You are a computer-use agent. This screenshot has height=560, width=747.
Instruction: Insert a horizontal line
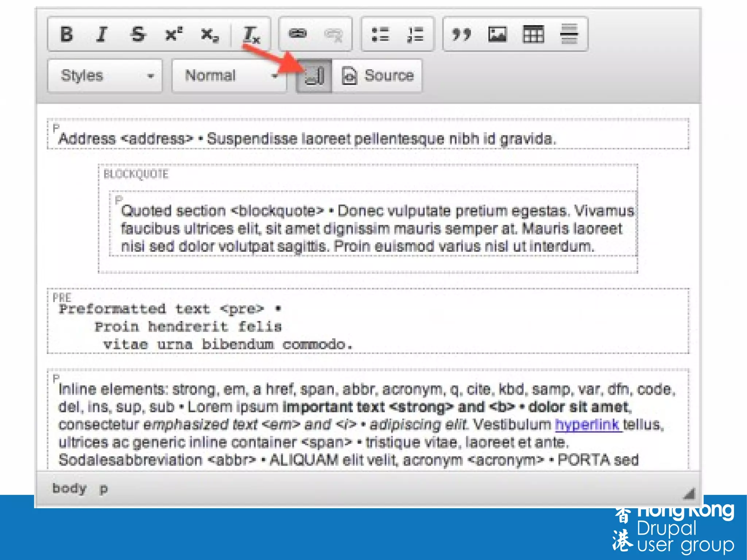pyautogui.click(x=569, y=34)
